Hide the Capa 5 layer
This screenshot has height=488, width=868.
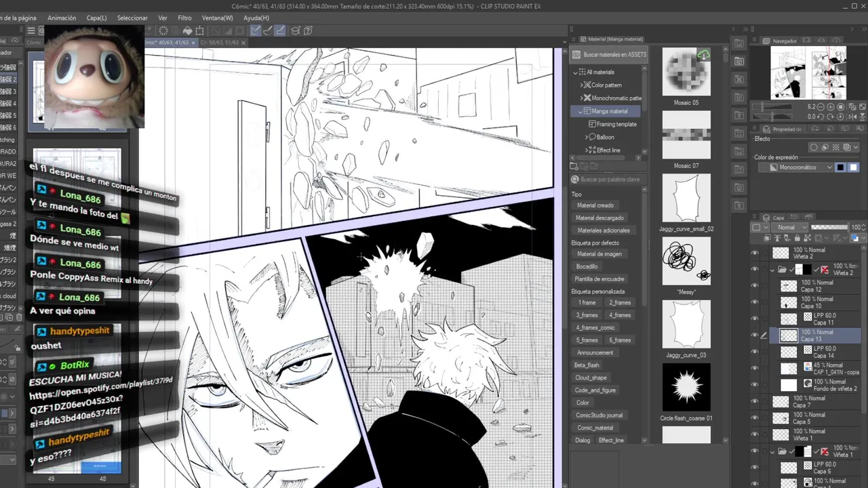755,418
